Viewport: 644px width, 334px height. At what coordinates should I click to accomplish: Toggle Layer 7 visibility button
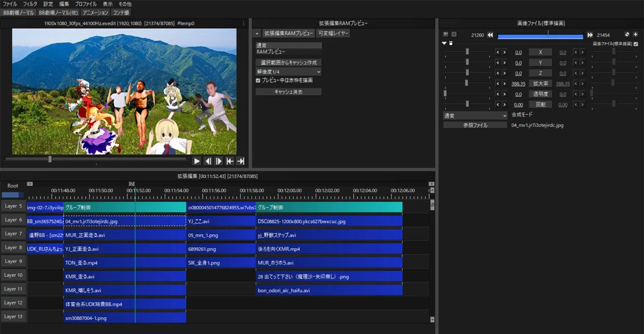coord(13,234)
